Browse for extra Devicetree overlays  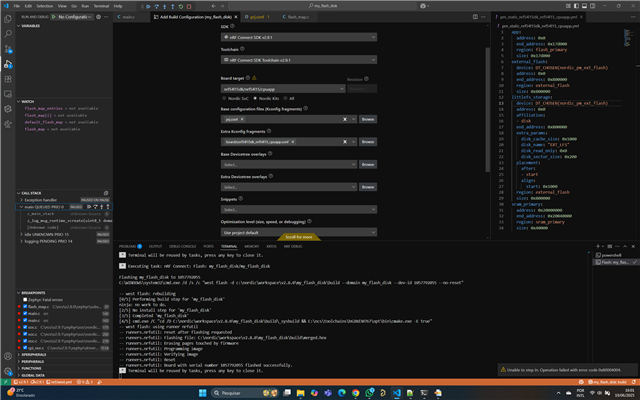point(368,187)
